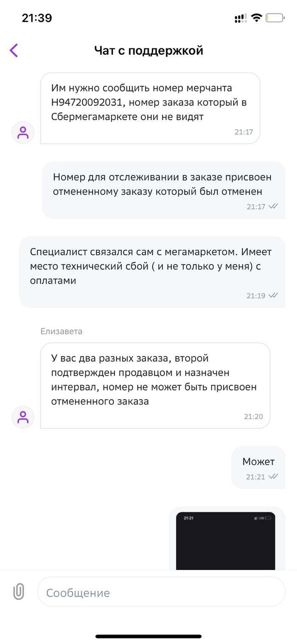Tap the 'Чат с поддержкой' header title

point(148,51)
